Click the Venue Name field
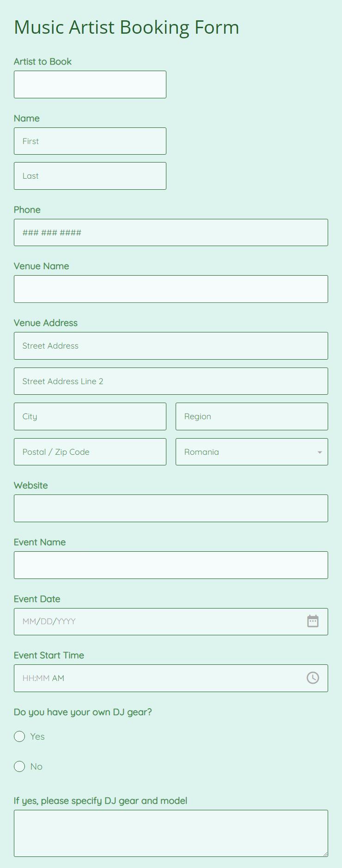Viewport: 342px width, 868px height. 171,289
